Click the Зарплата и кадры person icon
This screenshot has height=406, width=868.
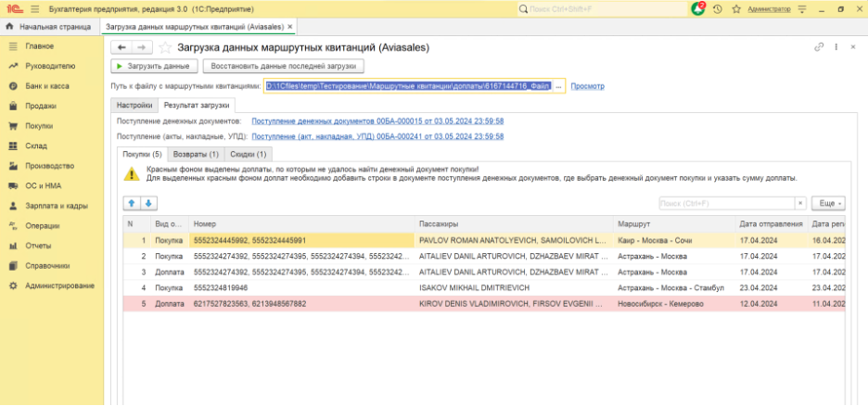coord(13,206)
